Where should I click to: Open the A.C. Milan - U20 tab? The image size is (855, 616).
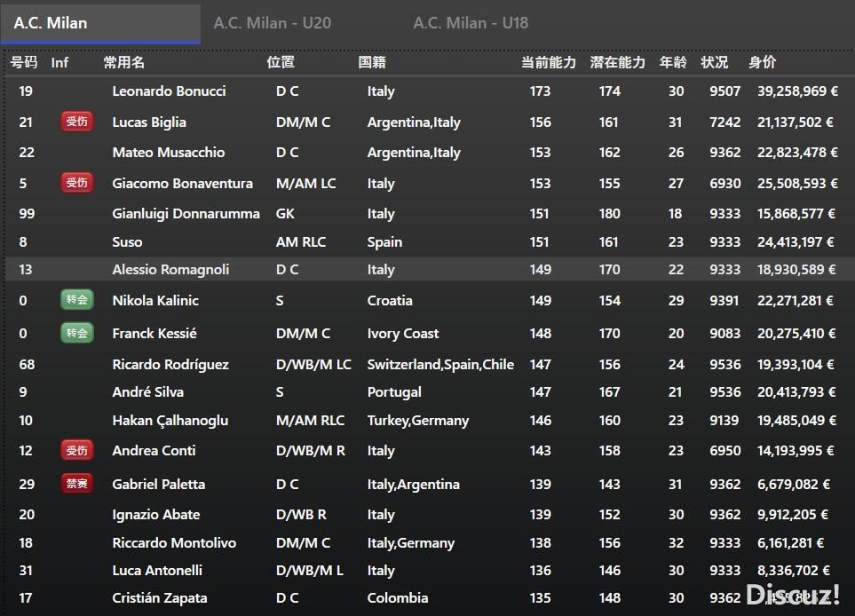tap(272, 23)
